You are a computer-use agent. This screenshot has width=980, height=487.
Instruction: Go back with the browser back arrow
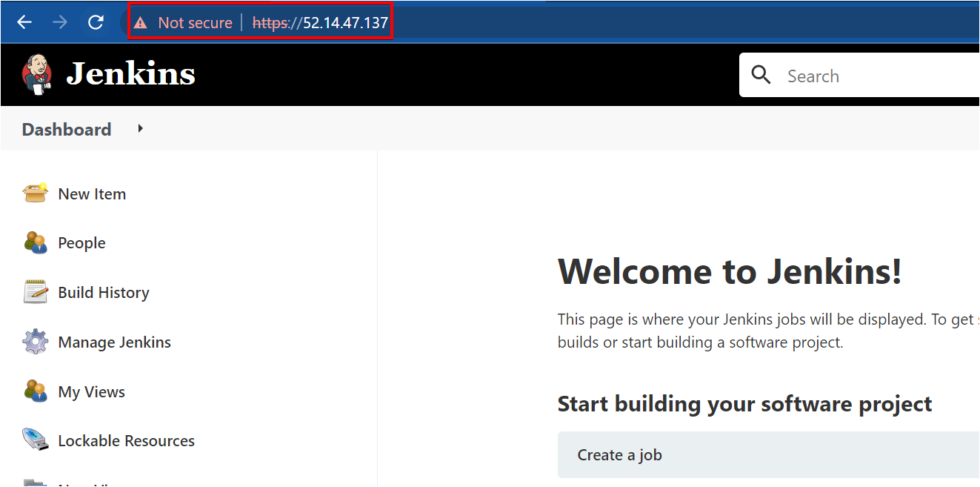tap(24, 22)
